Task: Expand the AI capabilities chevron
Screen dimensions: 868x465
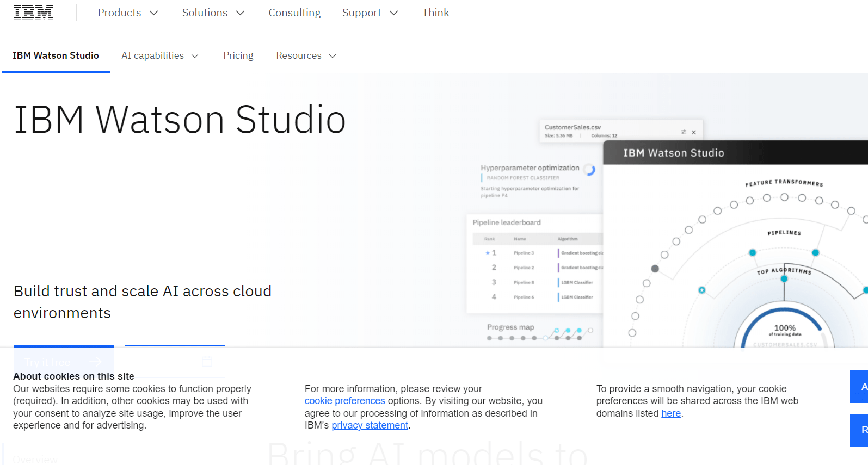Action: (x=195, y=56)
